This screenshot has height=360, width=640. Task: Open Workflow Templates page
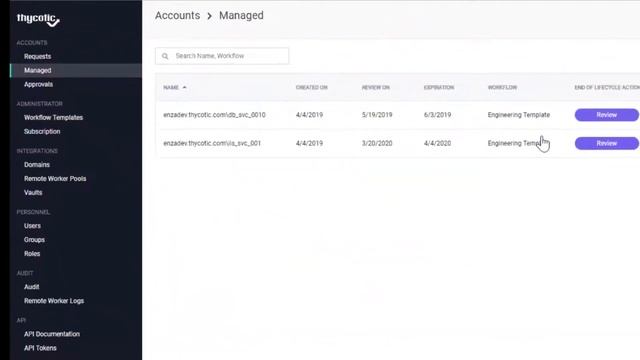53,118
